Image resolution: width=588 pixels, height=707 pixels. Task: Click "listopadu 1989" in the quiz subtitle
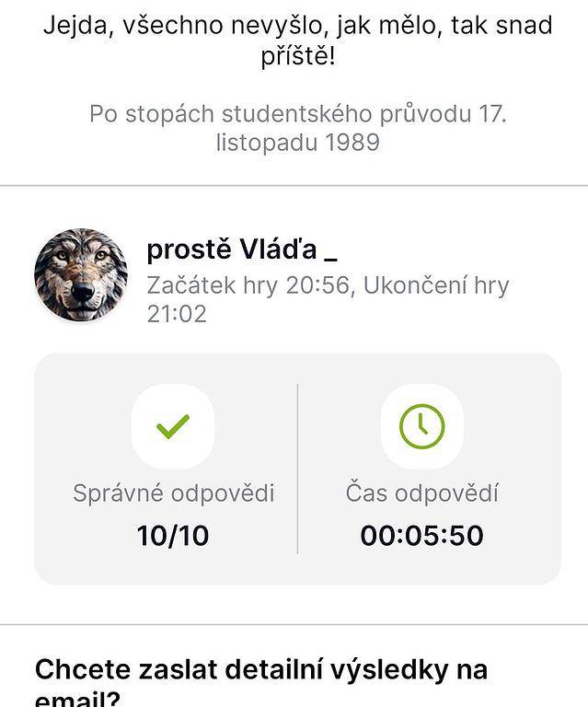click(297, 143)
